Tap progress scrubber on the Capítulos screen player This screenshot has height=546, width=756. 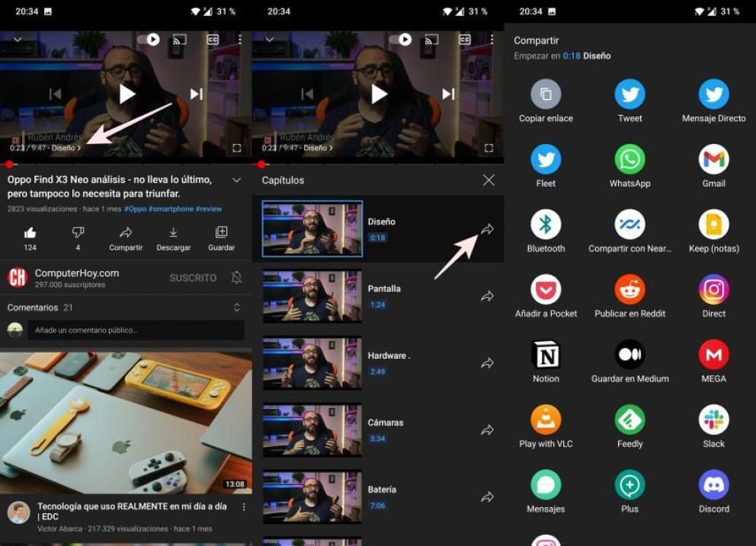click(261, 164)
